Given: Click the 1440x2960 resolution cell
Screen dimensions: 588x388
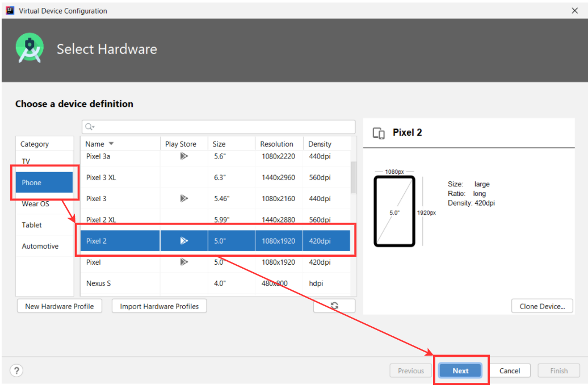Looking at the screenshot, I should (278, 177).
